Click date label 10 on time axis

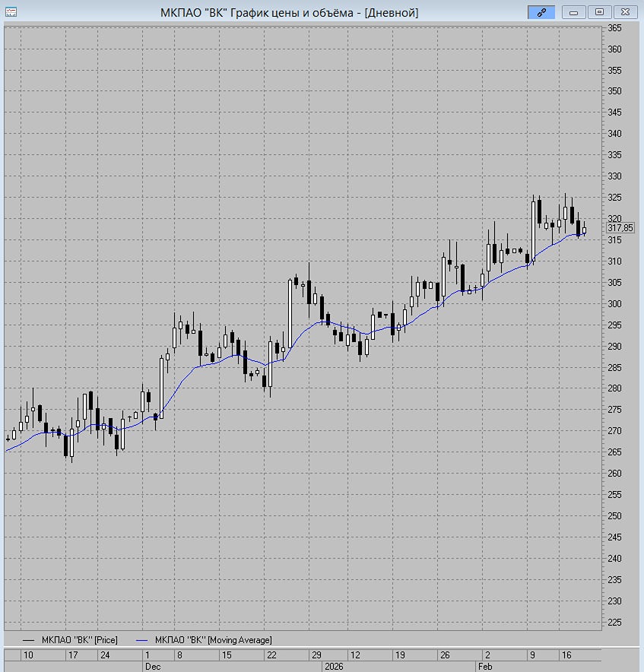28,655
